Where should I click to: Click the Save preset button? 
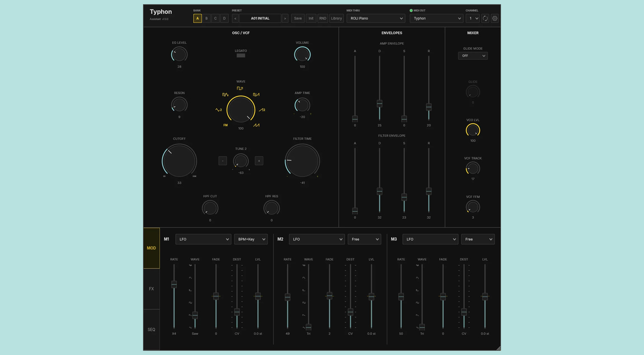[298, 18]
